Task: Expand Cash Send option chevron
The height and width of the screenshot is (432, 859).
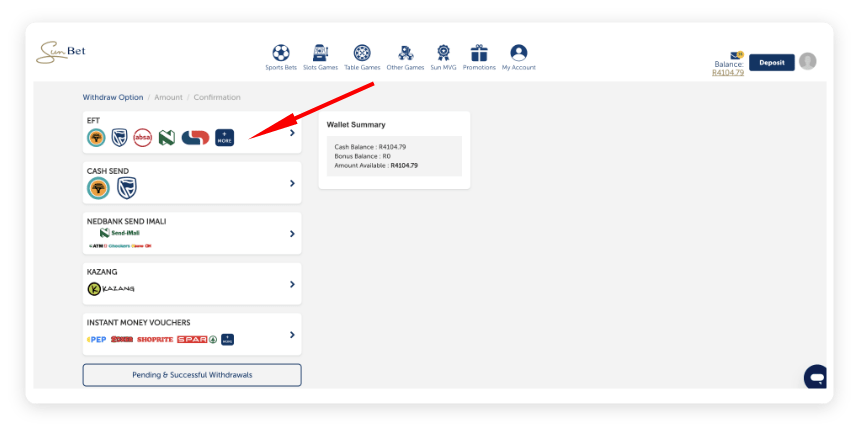Action: click(293, 183)
